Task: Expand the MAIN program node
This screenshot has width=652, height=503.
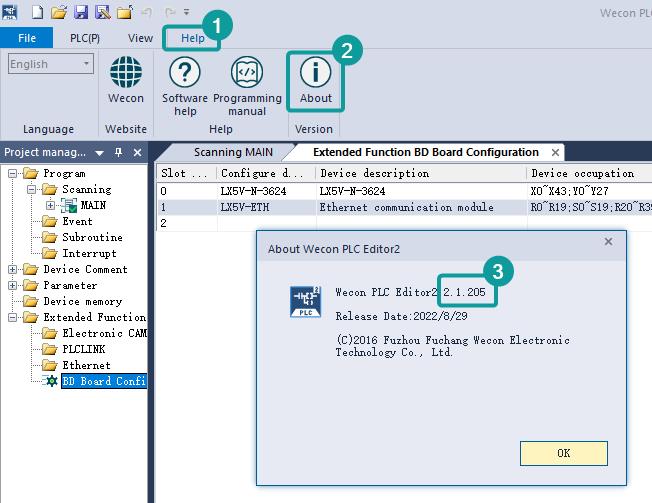Action: tap(50, 206)
